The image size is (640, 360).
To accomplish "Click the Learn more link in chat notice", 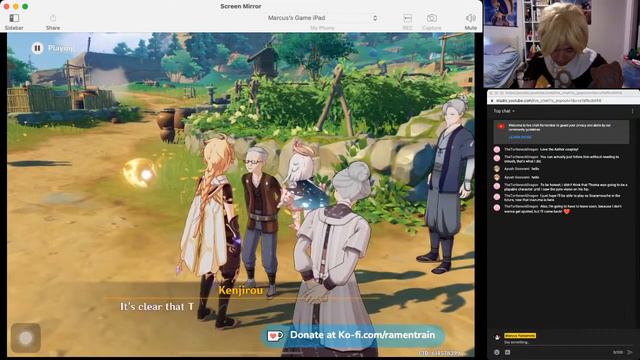I will pyautogui.click(x=520, y=137).
